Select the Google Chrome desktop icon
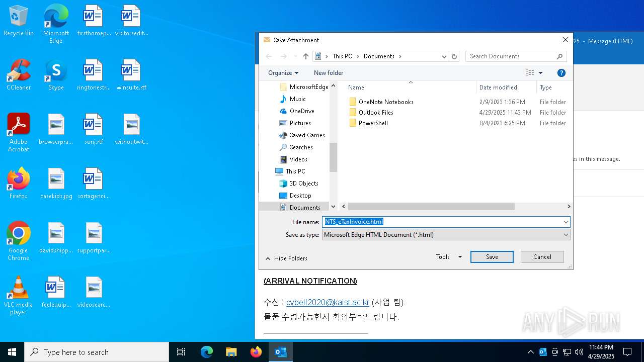The image size is (644, 362). 19,241
